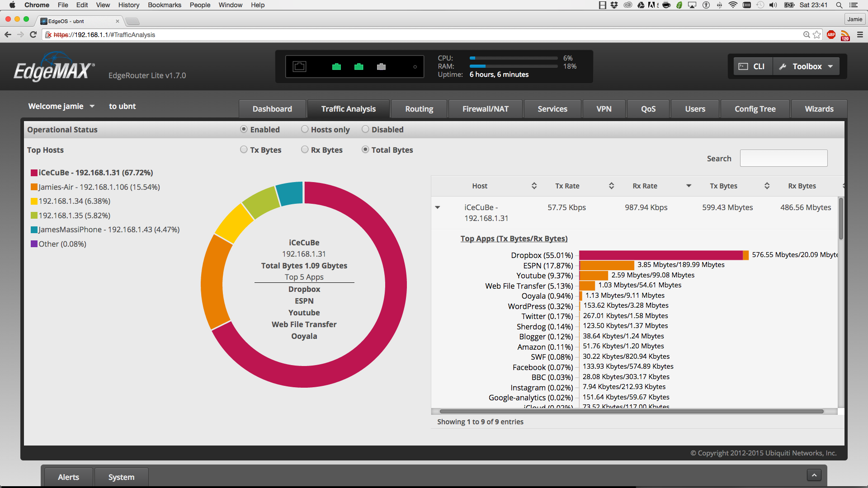Open the Config Tree tab
The image size is (868, 488).
755,109
